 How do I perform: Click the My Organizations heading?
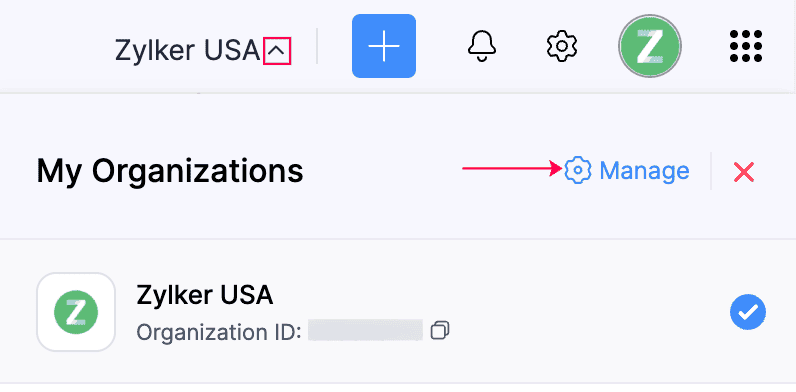170,171
